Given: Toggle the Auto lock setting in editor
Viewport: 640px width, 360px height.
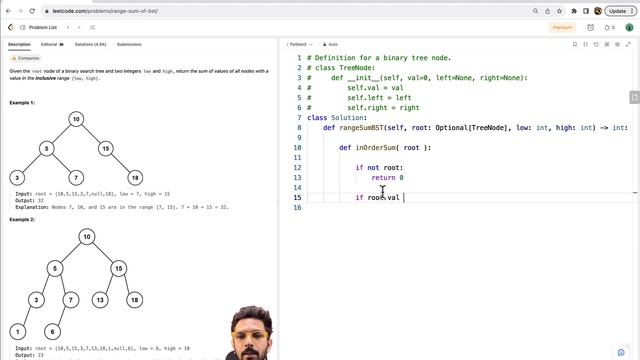Looking at the screenshot, I should pyautogui.click(x=330, y=44).
